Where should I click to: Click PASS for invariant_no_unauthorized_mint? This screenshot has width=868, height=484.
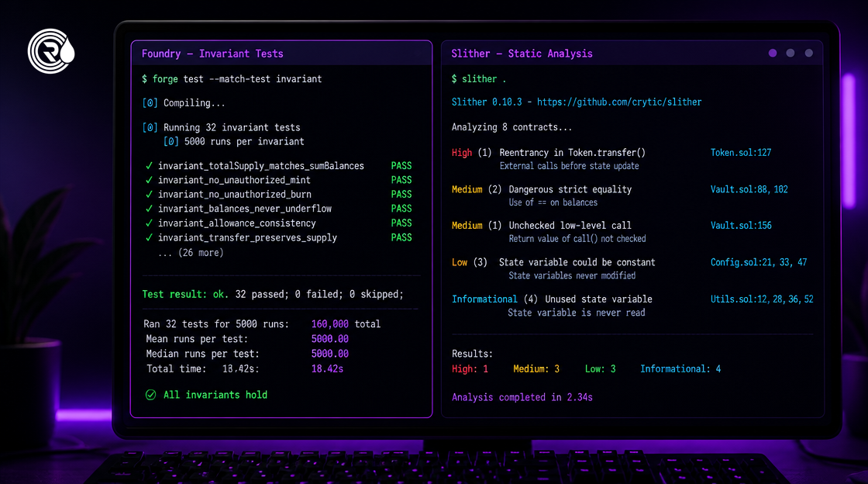(x=401, y=180)
